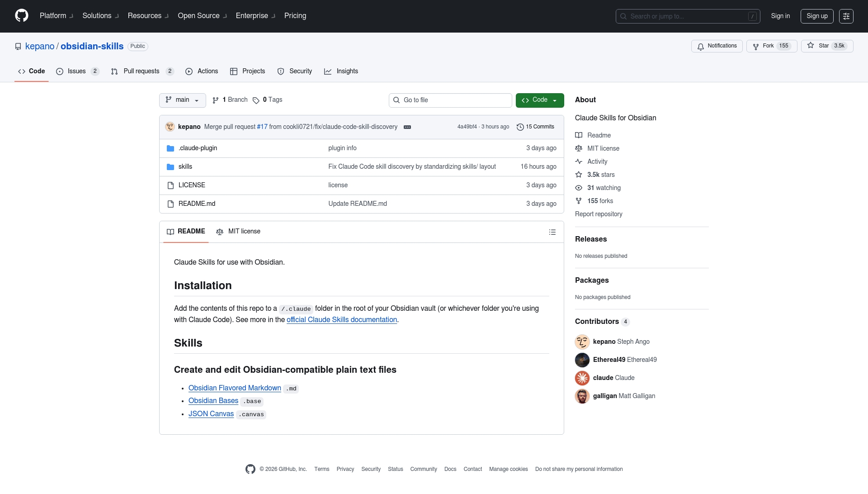Expand the Resources menu
Screen dimensions: 868x494
pyautogui.click(x=148, y=16)
